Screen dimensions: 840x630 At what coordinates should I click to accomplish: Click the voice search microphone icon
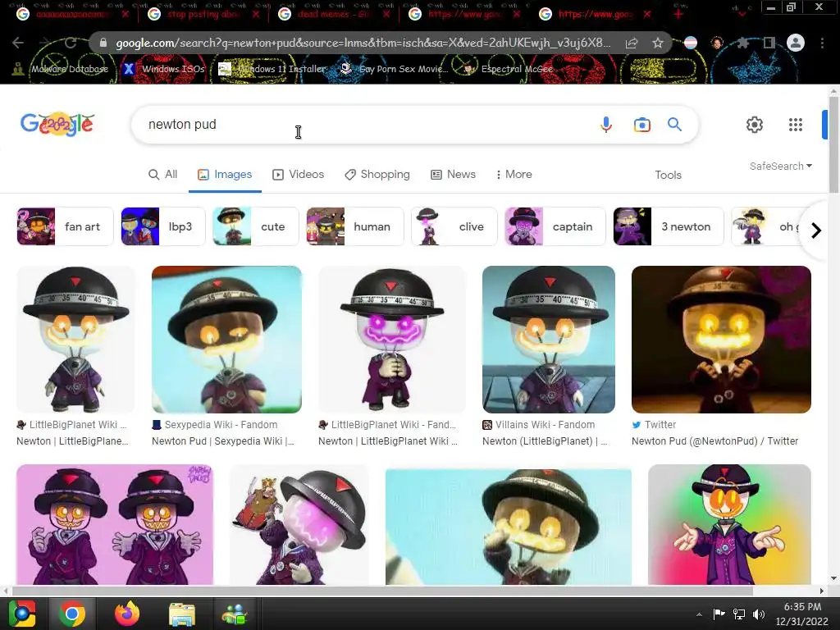click(606, 125)
